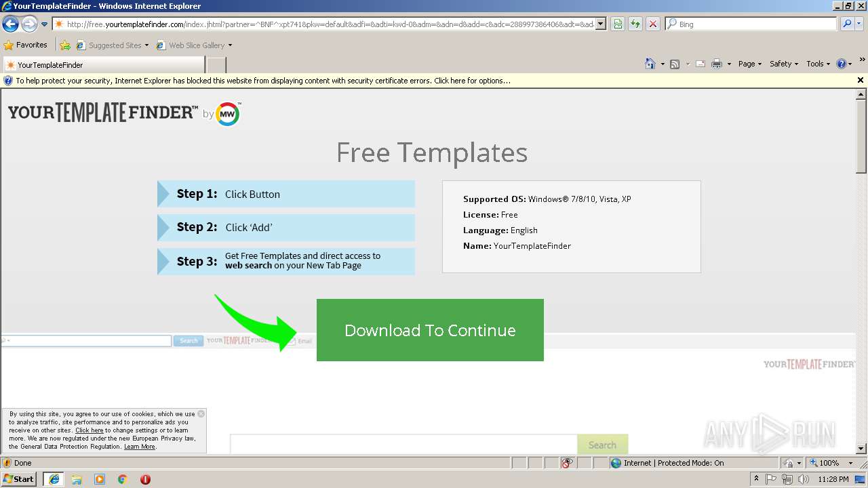The width and height of the screenshot is (868, 488).
Task: Select the YourTemplateFinder tab
Action: (x=103, y=65)
